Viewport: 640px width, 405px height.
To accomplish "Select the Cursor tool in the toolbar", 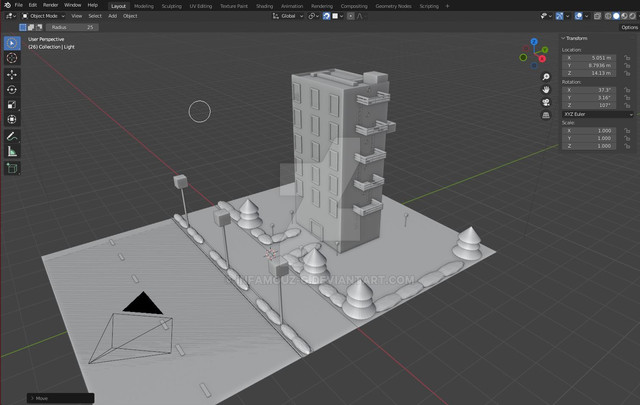I will (12, 59).
